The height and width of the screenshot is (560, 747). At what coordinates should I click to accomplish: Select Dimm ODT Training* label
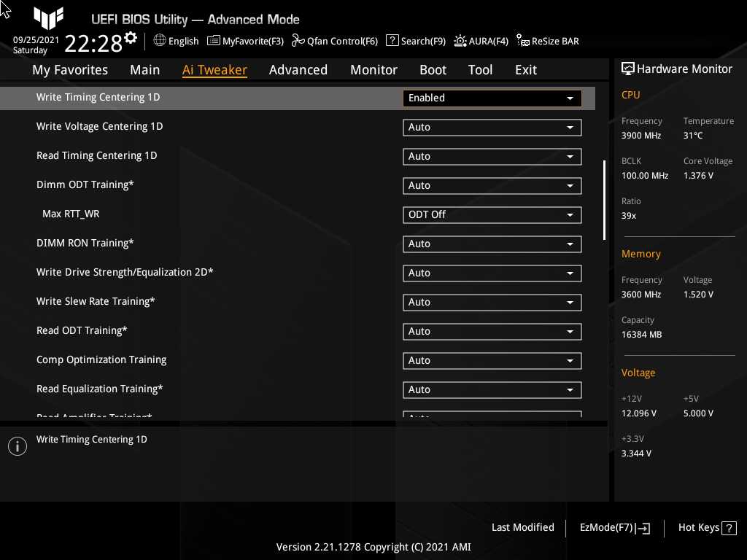pyautogui.click(x=85, y=184)
